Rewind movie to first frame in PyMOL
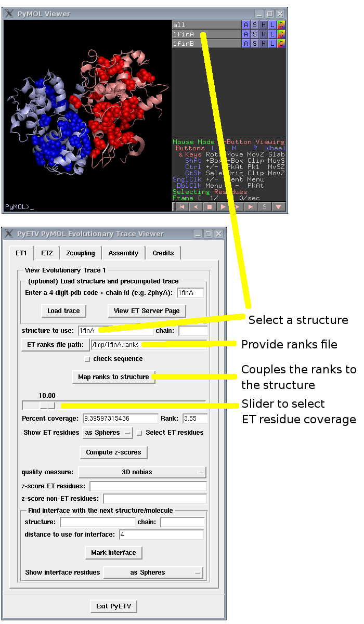This screenshot has height=624, width=364. pyautogui.click(x=182, y=207)
